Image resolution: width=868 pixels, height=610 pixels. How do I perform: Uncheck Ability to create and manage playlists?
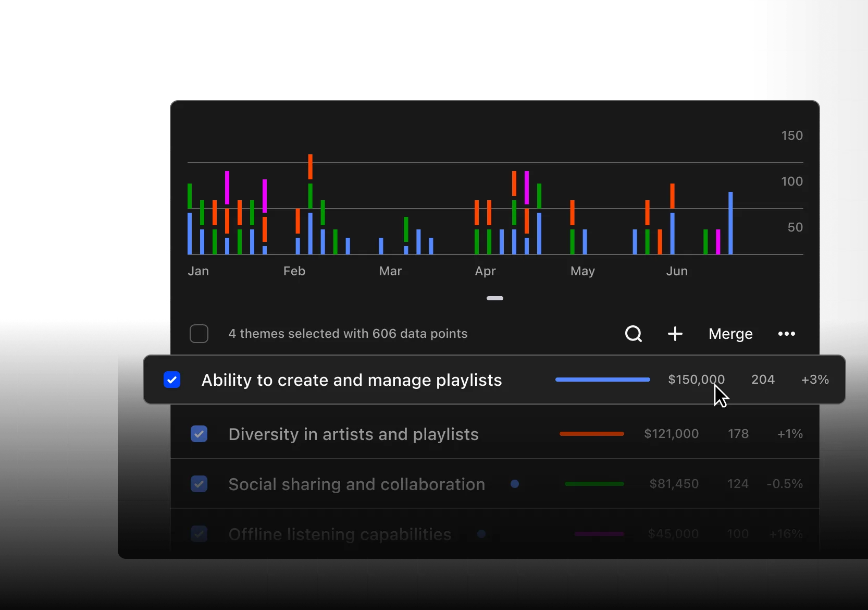coord(172,380)
